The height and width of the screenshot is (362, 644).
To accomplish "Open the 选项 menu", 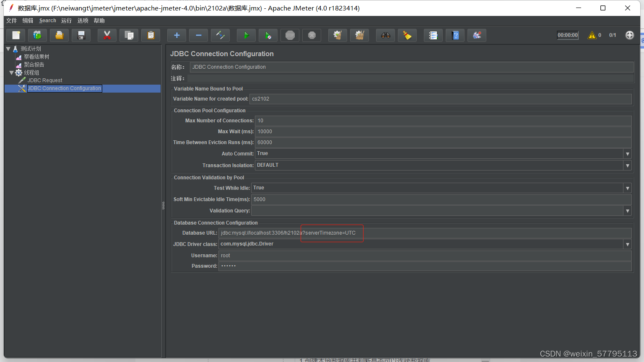I will tap(83, 21).
